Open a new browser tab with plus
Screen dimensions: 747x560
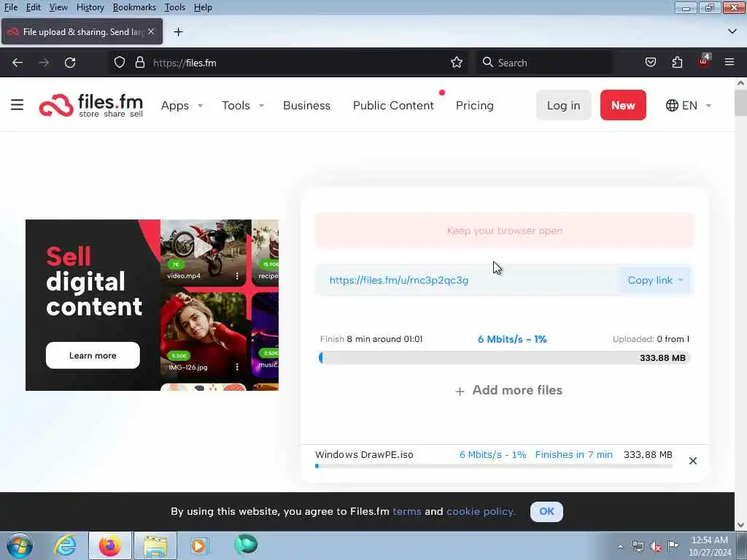(178, 32)
